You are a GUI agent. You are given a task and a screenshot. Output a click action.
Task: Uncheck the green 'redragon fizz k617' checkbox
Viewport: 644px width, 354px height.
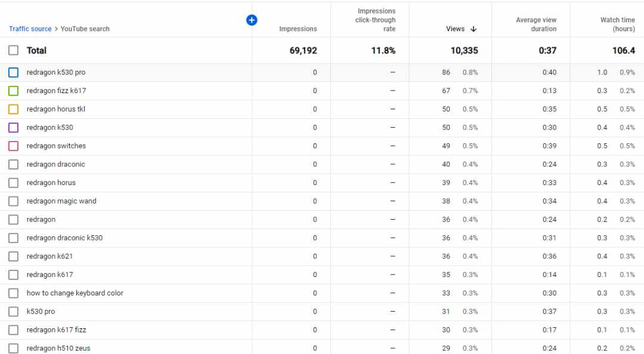[x=14, y=91]
